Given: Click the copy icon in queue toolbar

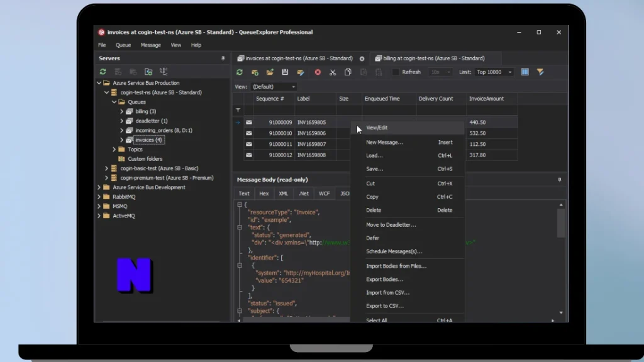Looking at the screenshot, I should [348, 72].
